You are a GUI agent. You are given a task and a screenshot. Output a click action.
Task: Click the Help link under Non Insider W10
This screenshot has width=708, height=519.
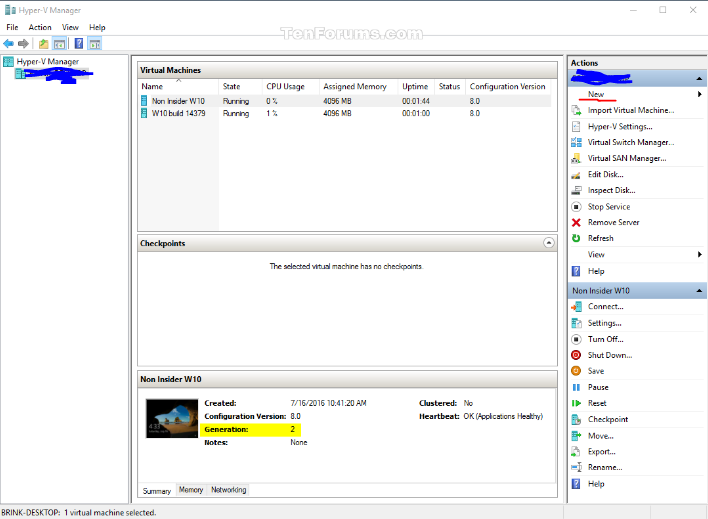pos(596,484)
